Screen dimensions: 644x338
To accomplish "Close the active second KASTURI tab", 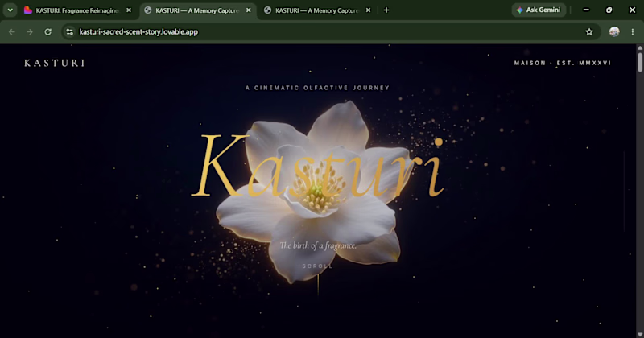I will (x=249, y=10).
